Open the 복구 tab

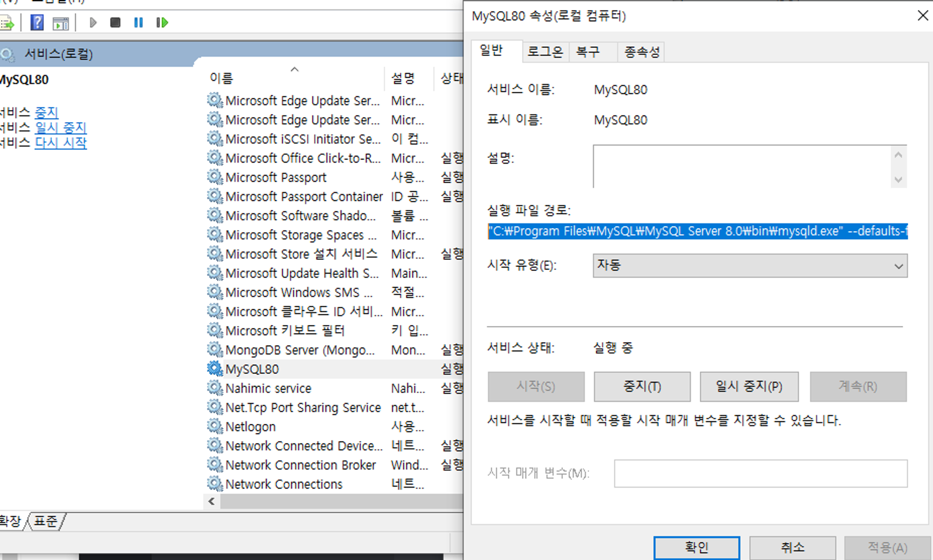pyautogui.click(x=588, y=52)
